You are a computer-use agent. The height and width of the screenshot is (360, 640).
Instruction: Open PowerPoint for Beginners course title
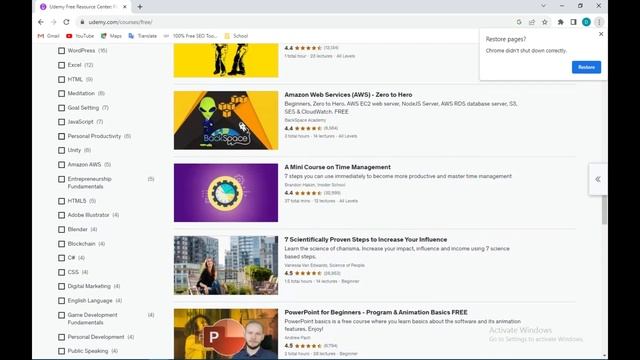tap(376, 312)
